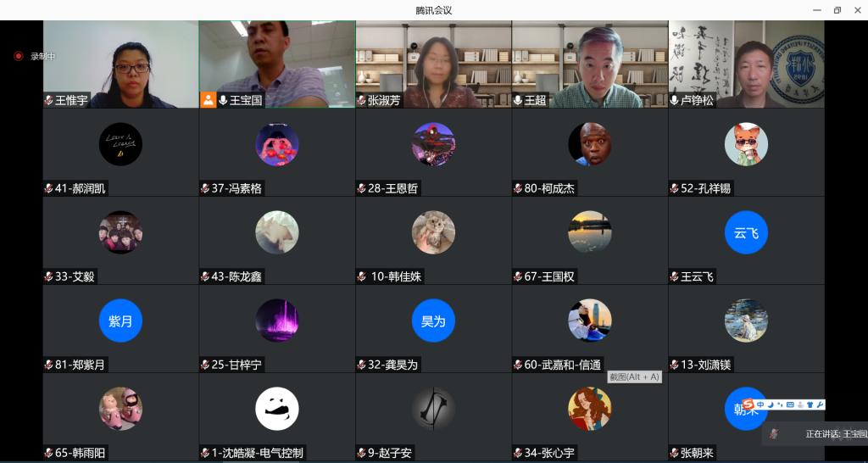Click the microphone icon next to 王超
This screenshot has height=463, width=868.
[x=518, y=99]
